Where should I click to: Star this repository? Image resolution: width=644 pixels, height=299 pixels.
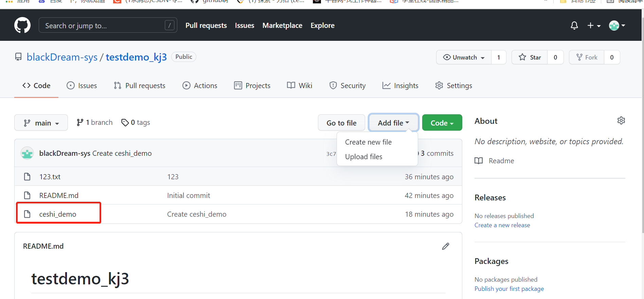pyautogui.click(x=530, y=57)
